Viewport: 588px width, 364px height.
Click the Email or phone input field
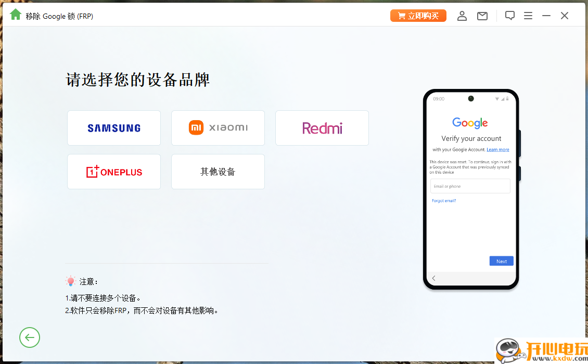coord(470,186)
